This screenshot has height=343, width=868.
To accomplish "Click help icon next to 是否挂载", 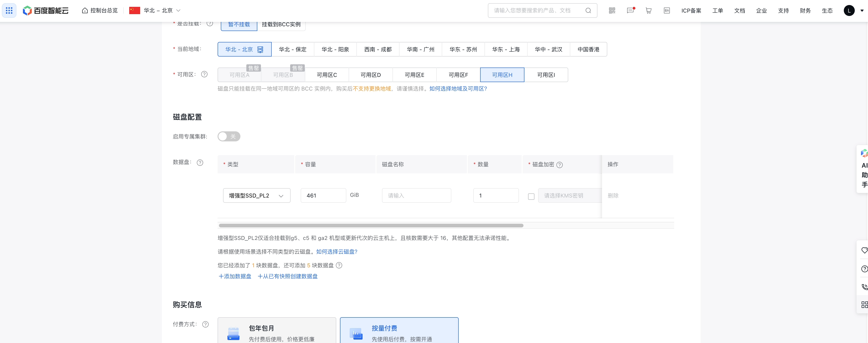I will point(210,23).
